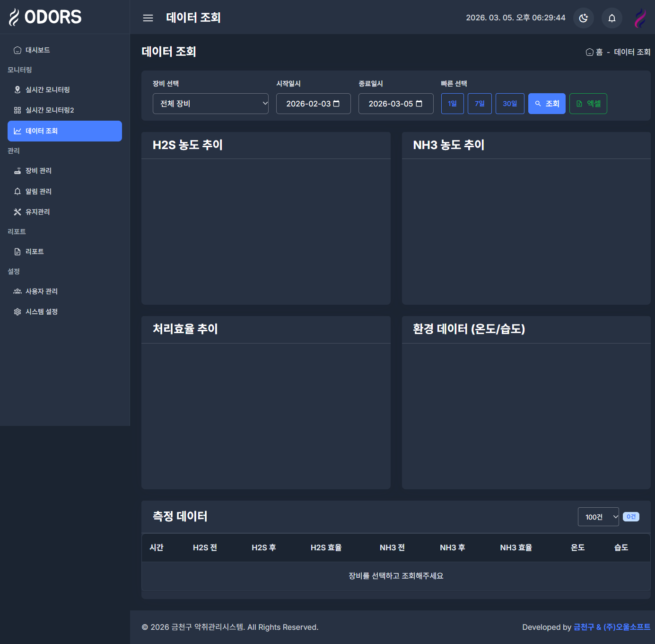Select the 실시간 모니터링 microphone icon in sidebar

(x=17, y=89)
